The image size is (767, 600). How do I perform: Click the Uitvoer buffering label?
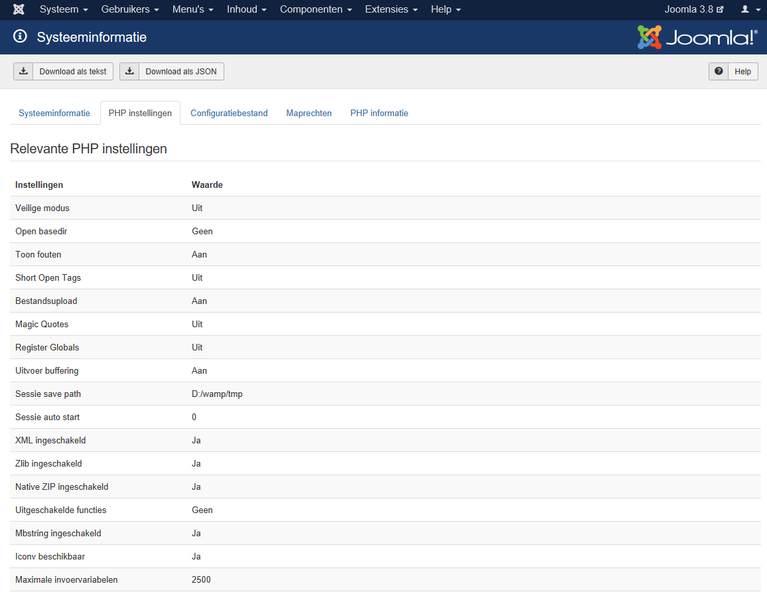tap(46, 371)
